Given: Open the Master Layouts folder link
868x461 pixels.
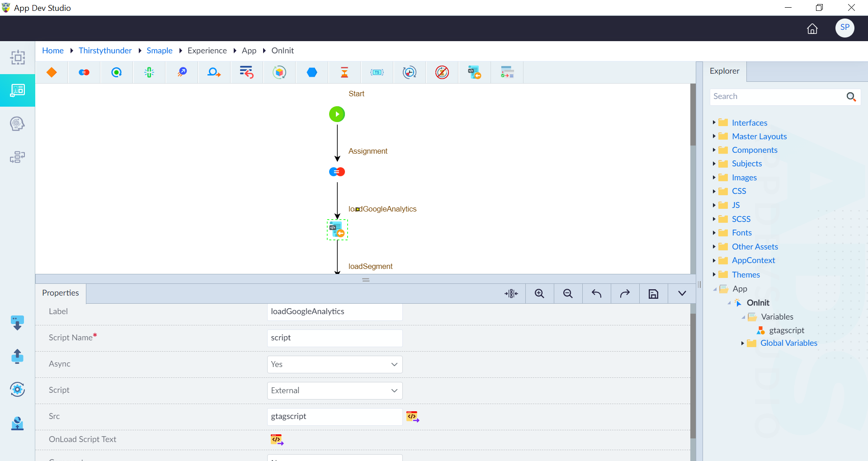Looking at the screenshot, I should point(759,136).
